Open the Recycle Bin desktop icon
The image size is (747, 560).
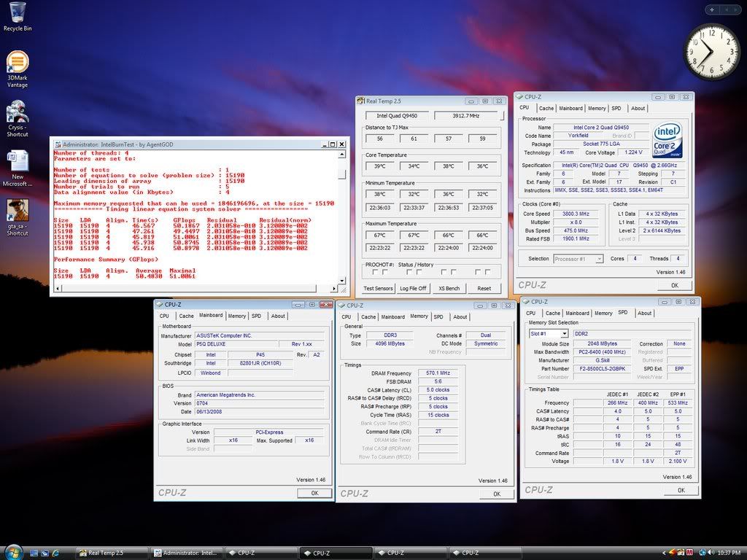click(x=18, y=17)
